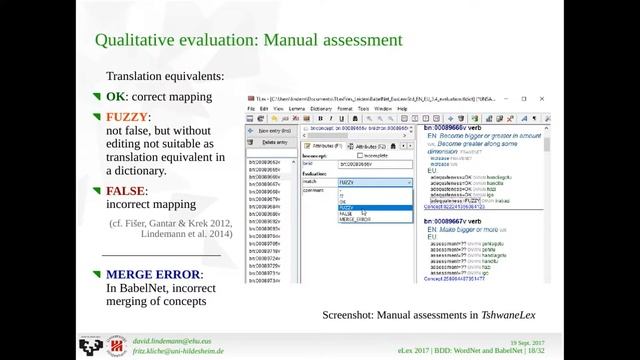Choose the ?? option in match dropdown
Screen dimensions: 640x360
[x=375, y=196]
